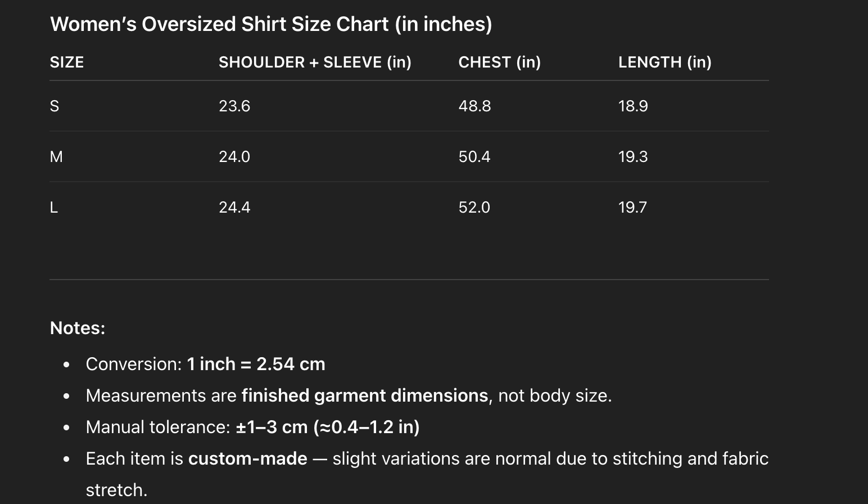Select the 50.4 chest measurement
868x504 pixels.
[x=474, y=157]
